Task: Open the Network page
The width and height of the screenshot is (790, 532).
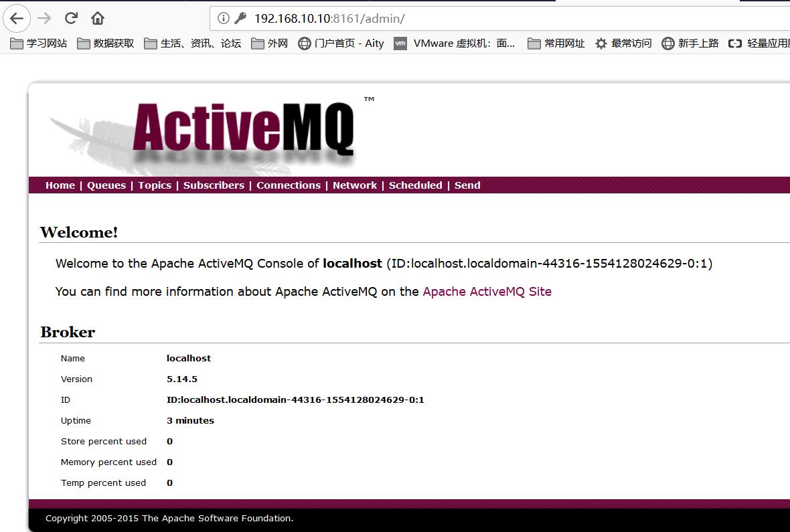Action: 355,185
